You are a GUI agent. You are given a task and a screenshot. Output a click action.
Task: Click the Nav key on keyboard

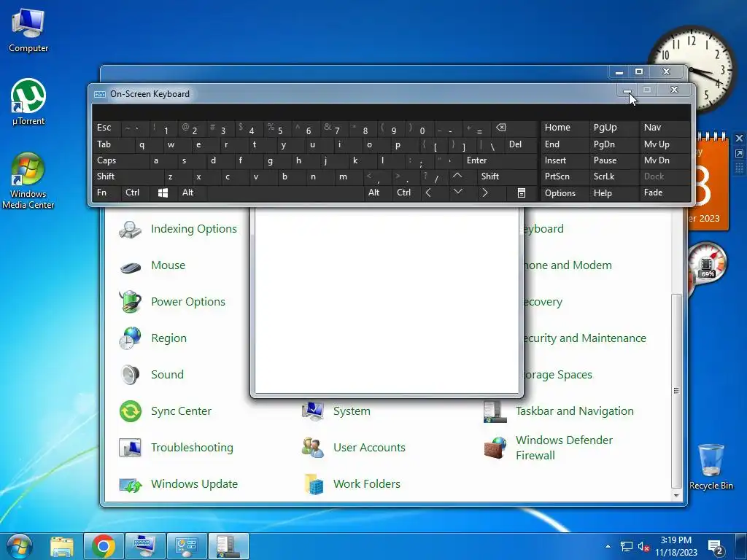pos(665,128)
